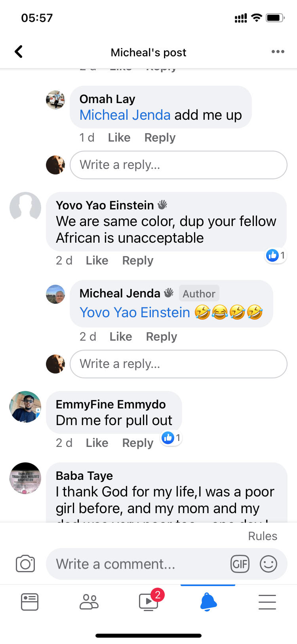Open the friends tab icon
The image size is (297, 644).
tap(89, 602)
